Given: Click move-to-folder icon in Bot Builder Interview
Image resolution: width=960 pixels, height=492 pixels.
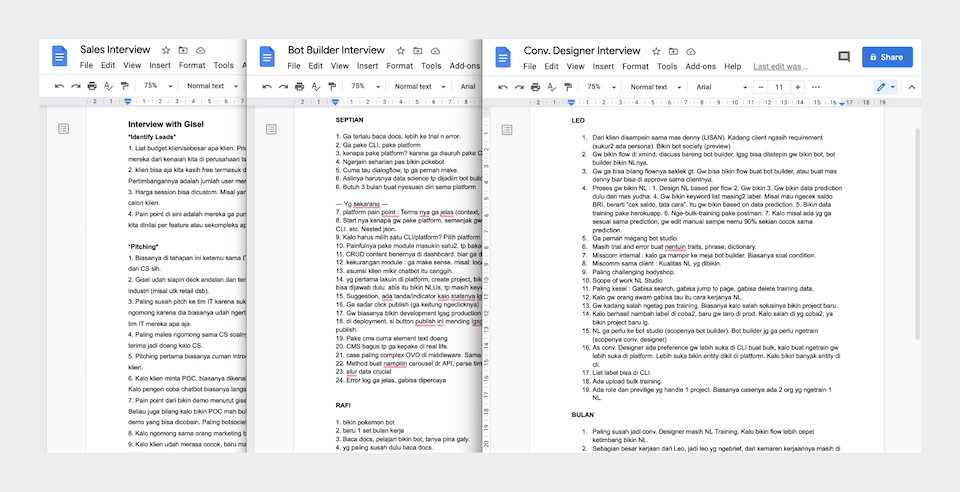Looking at the screenshot, I should [418, 51].
